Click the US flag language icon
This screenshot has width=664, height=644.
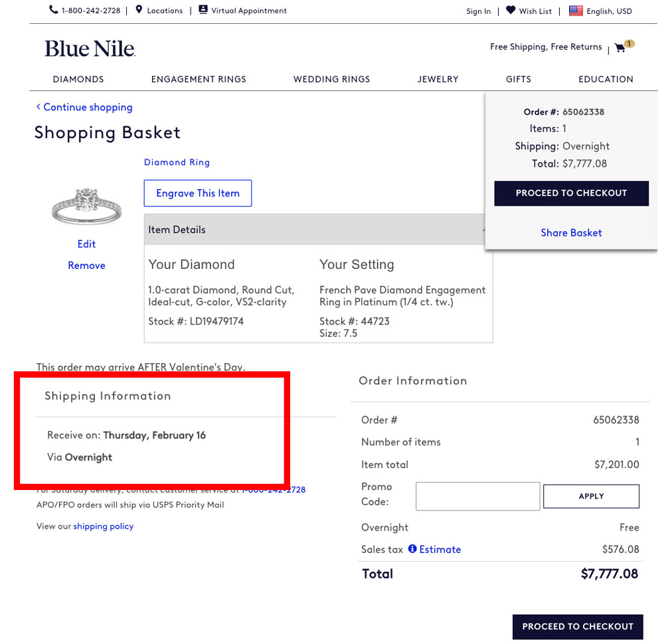(576, 11)
